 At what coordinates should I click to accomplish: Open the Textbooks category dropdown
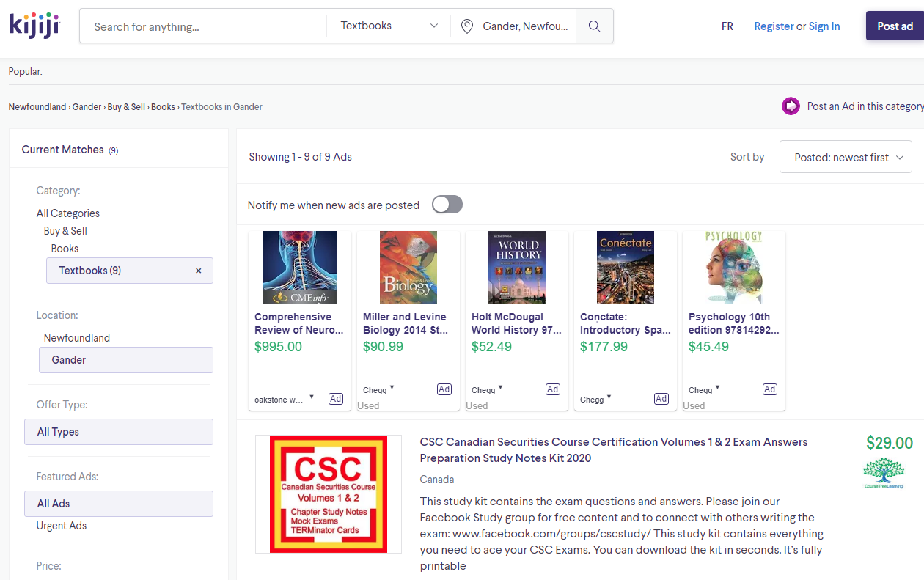click(389, 26)
